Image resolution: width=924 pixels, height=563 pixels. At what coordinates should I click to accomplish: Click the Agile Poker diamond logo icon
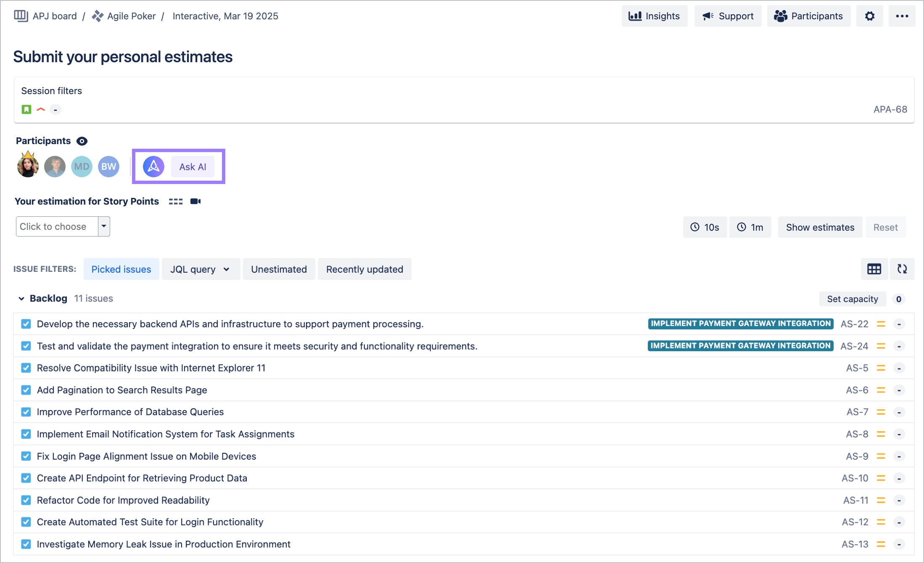98,16
